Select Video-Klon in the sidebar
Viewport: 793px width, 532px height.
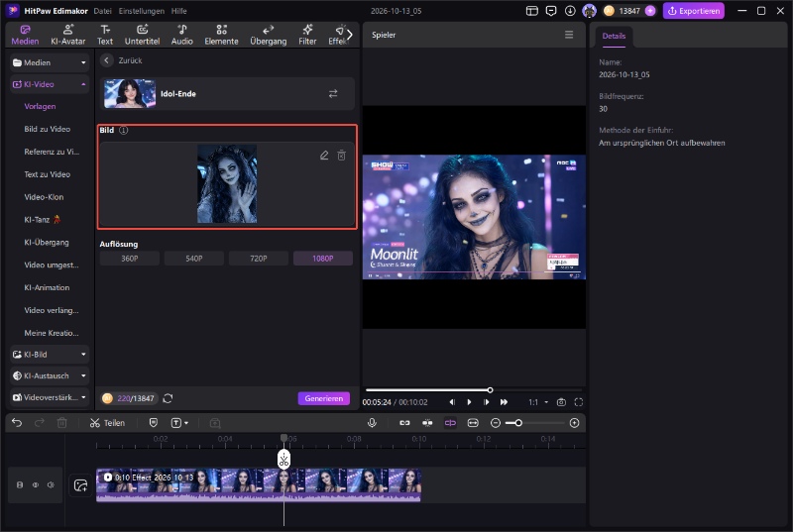point(44,197)
